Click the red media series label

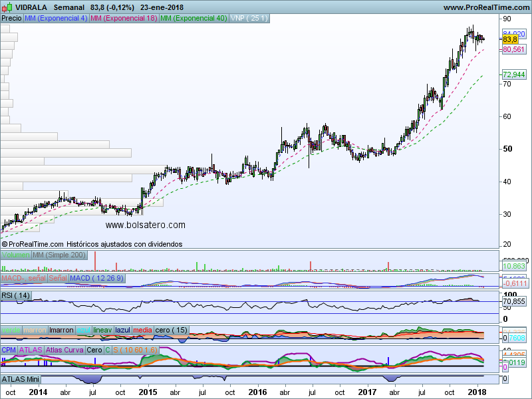click(x=143, y=330)
